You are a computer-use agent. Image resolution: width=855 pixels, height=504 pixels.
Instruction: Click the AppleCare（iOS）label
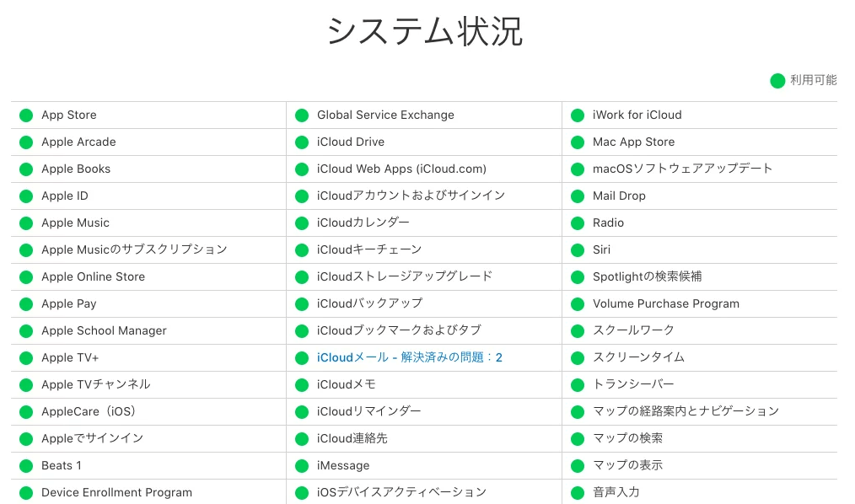pyautogui.click(x=89, y=411)
